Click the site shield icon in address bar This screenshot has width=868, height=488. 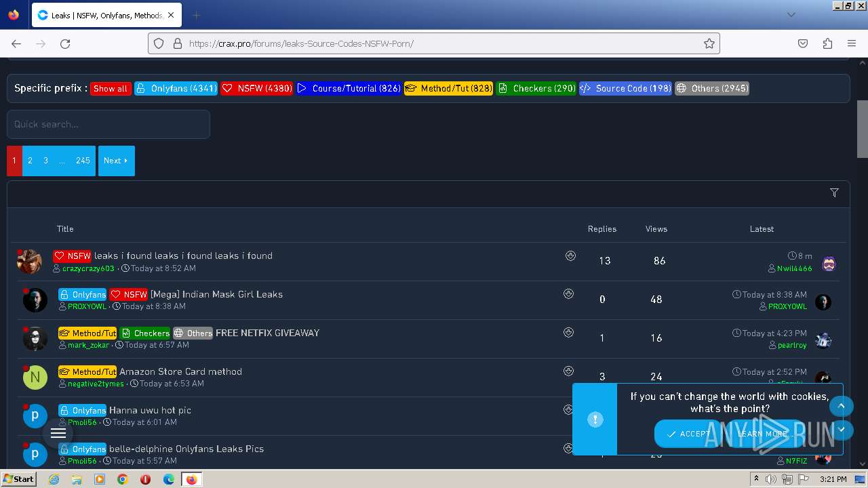click(159, 43)
